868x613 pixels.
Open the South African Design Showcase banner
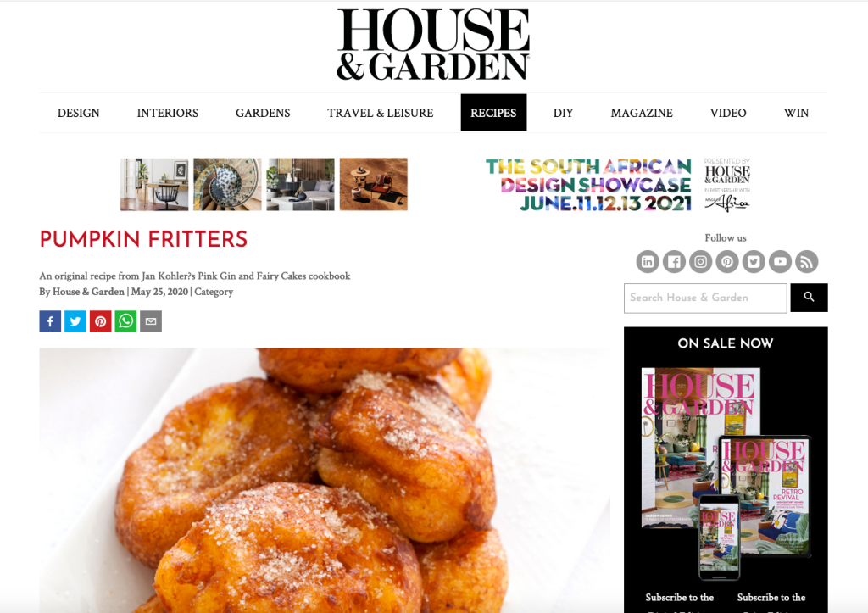(x=617, y=185)
